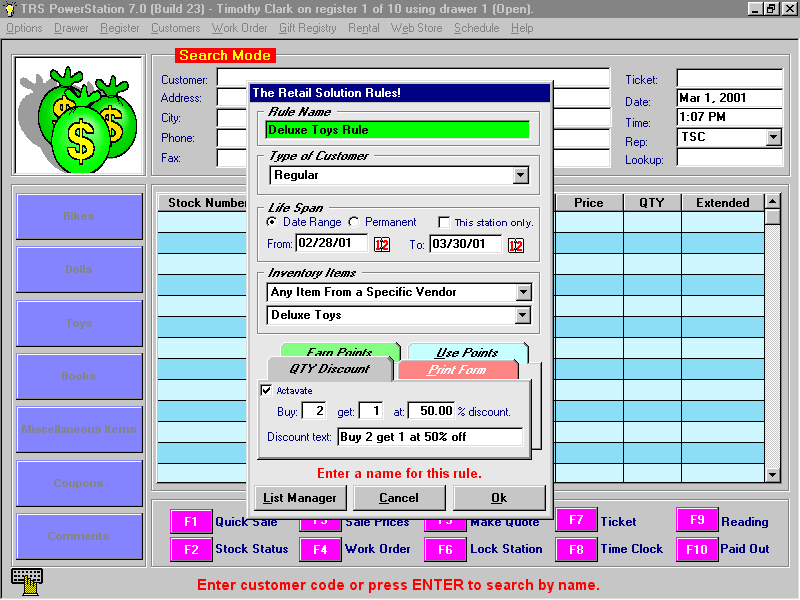Open the Drawer menu
Image resolution: width=800 pixels, height=600 pixels.
(x=71, y=28)
